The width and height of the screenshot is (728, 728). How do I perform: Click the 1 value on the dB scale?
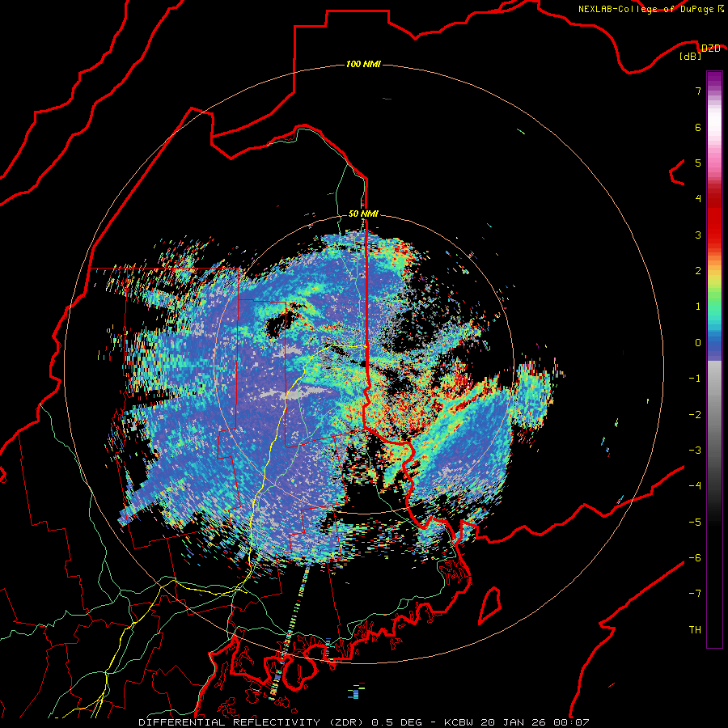(x=698, y=307)
